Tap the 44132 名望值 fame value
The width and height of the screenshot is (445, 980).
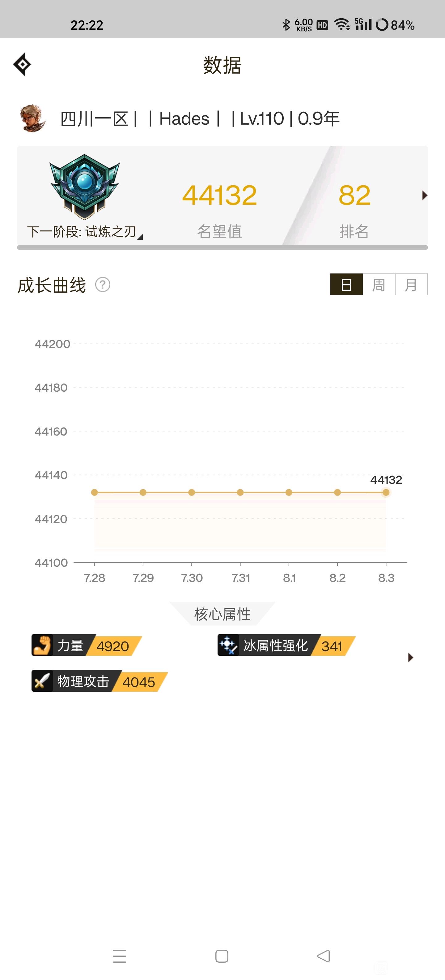219,196
